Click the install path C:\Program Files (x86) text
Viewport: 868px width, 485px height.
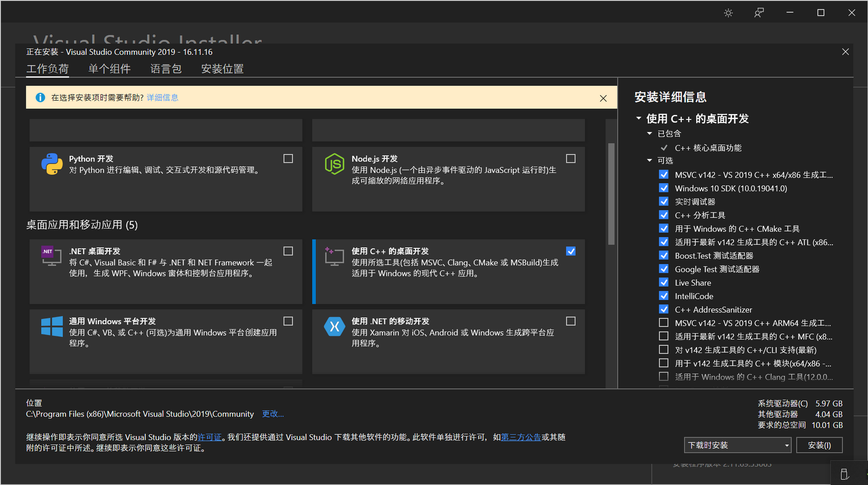click(x=140, y=414)
